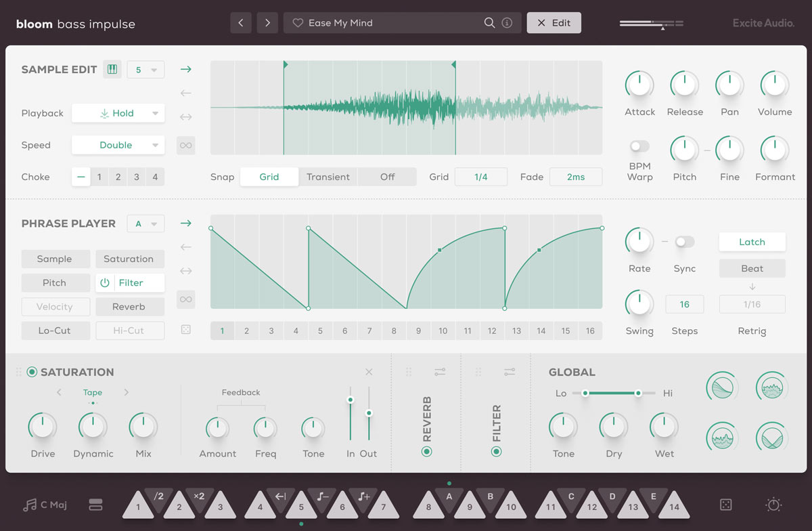The height and width of the screenshot is (531, 812).
Task: Open settings via the knob icon bottom right
Action: pos(773,505)
